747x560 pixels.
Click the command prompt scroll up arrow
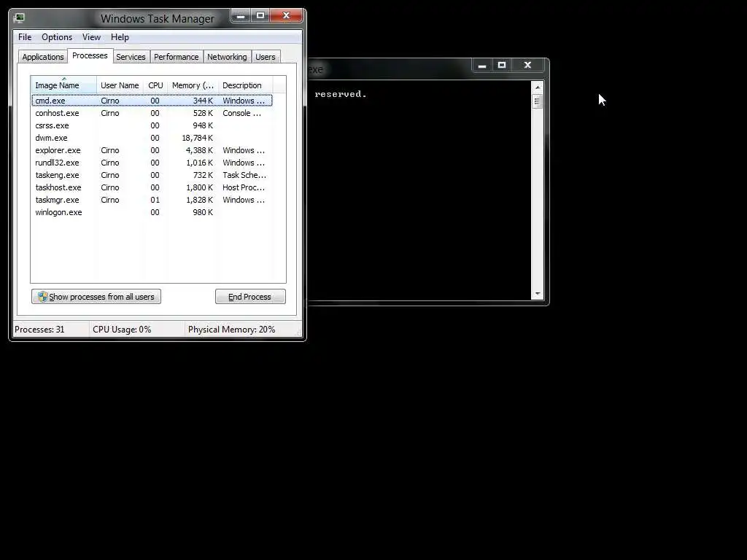[x=538, y=87]
